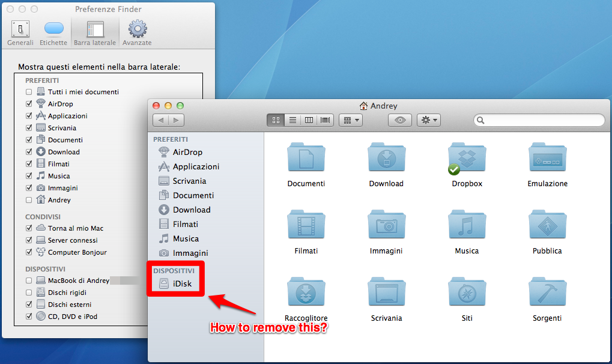Uncheck Applicazioni in Finder preferences
The width and height of the screenshot is (612, 364).
(x=29, y=116)
